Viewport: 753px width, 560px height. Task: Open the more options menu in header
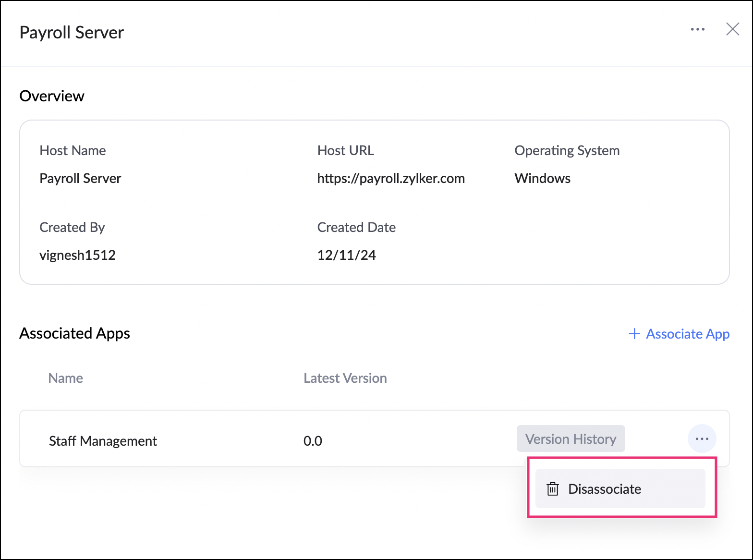(x=697, y=29)
